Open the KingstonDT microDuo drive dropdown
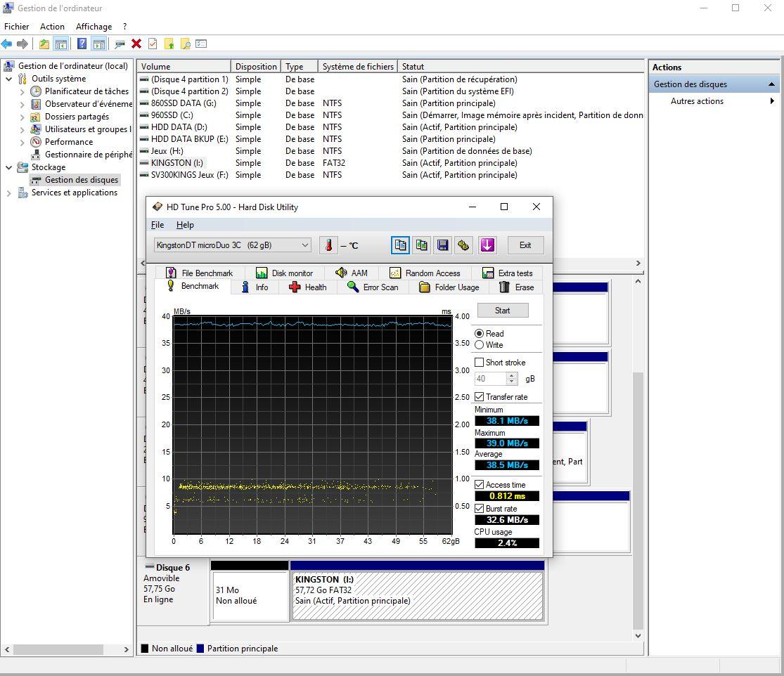This screenshot has width=784, height=676. (304, 245)
